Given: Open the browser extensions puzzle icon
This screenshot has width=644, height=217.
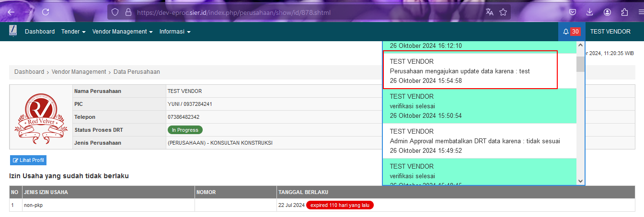Looking at the screenshot, I should [x=624, y=12].
